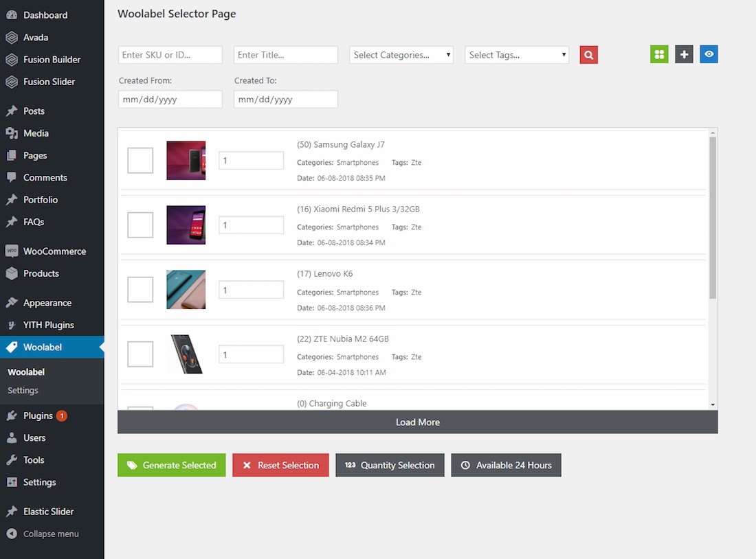Click the blue eye preview icon
The width and height of the screenshot is (756, 559).
[709, 54]
